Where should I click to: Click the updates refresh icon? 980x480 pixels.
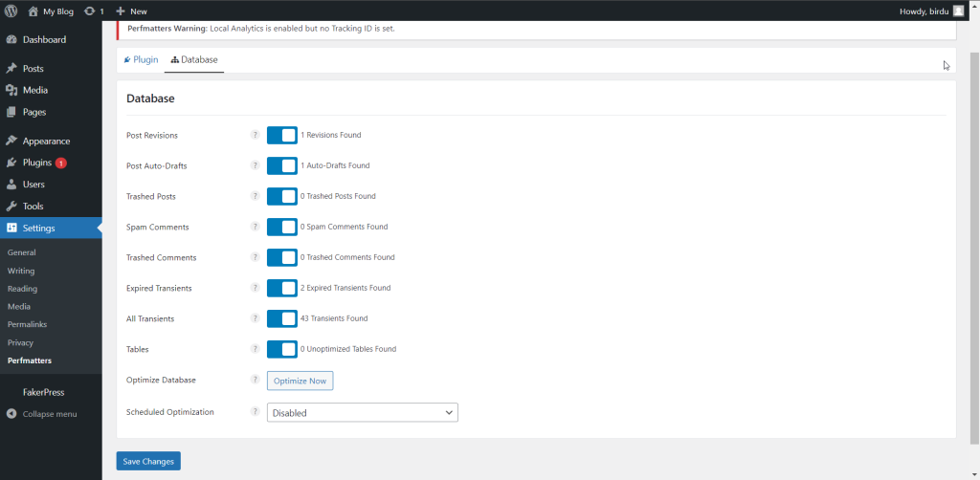[89, 11]
